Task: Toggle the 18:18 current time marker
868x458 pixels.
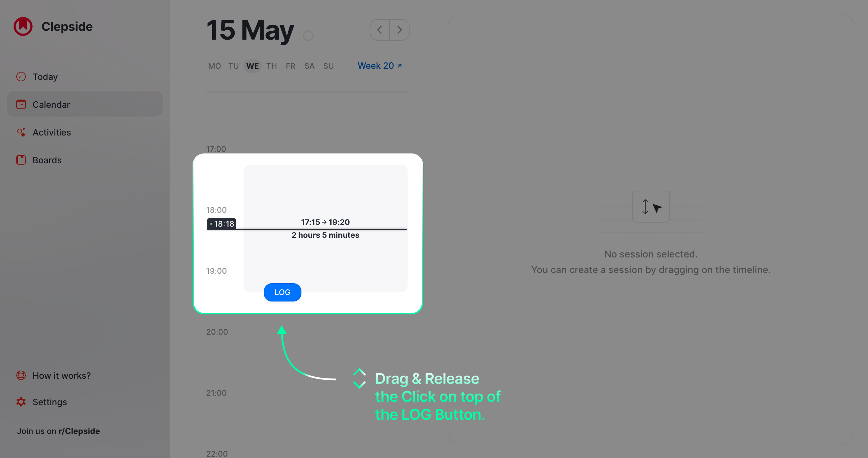Action: (222, 224)
